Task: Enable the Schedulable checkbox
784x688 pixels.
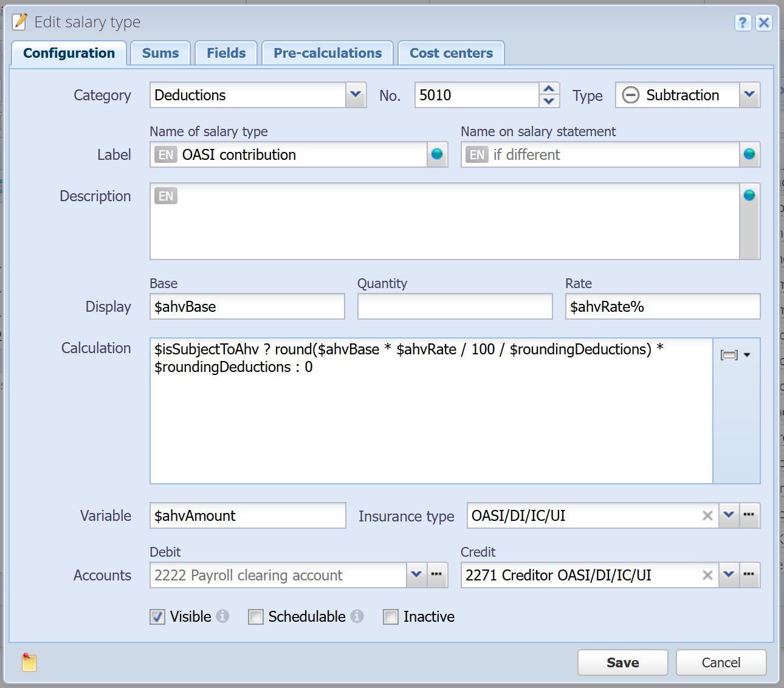Action: click(256, 617)
